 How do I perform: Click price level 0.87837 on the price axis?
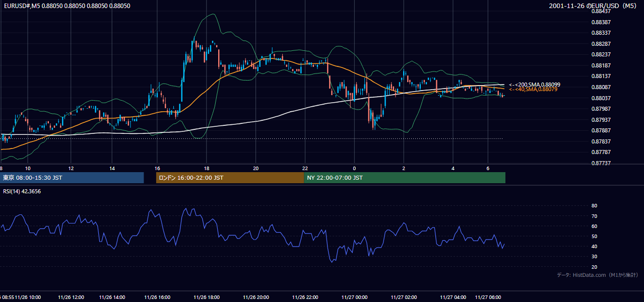pyautogui.click(x=602, y=141)
